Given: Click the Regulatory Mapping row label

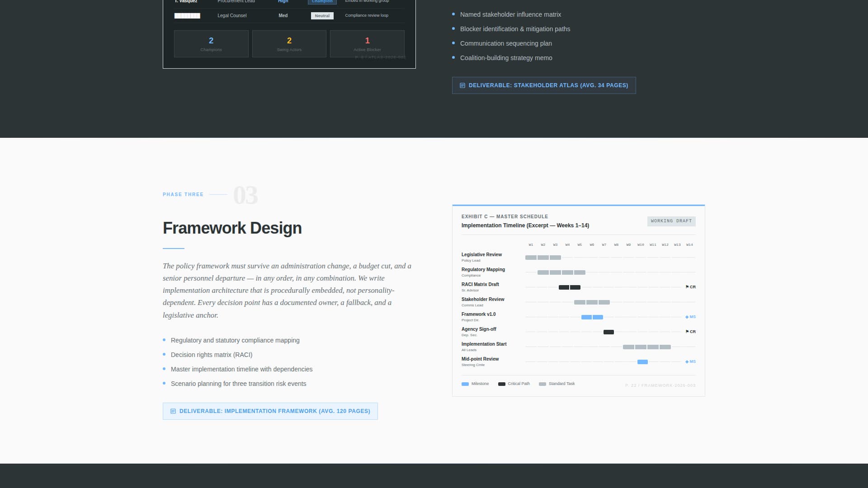Looking at the screenshot, I should pyautogui.click(x=483, y=269).
